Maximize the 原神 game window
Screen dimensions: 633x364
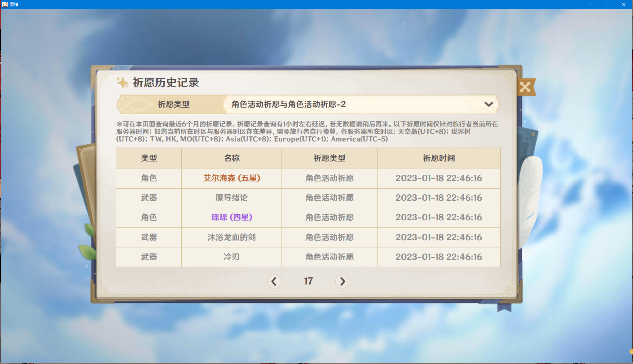coord(607,5)
